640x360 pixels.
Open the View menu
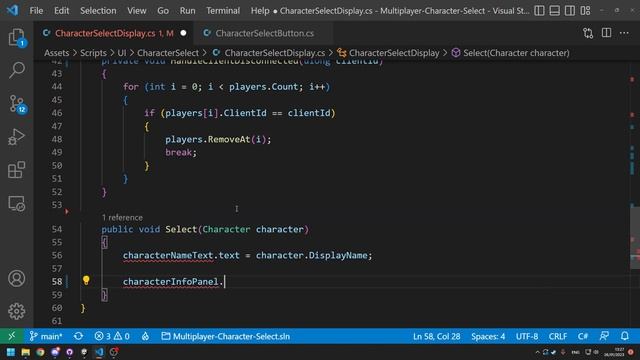point(137,11)
